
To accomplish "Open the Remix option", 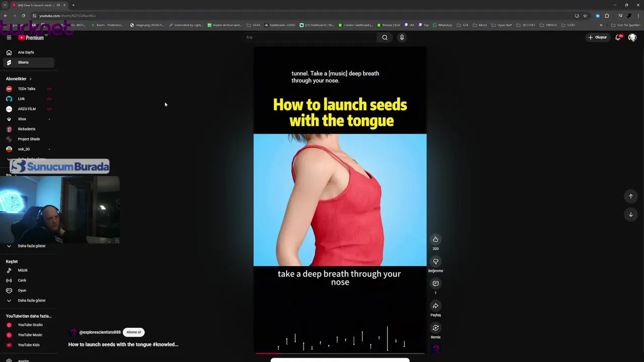I will click(436, 328).
